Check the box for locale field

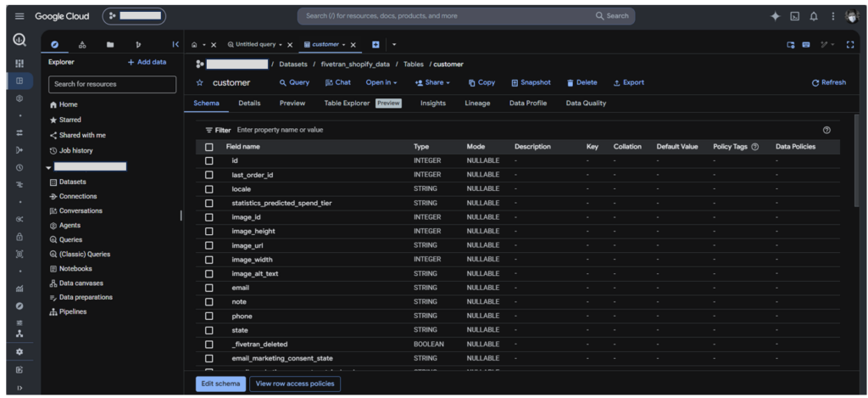[209, 189]
